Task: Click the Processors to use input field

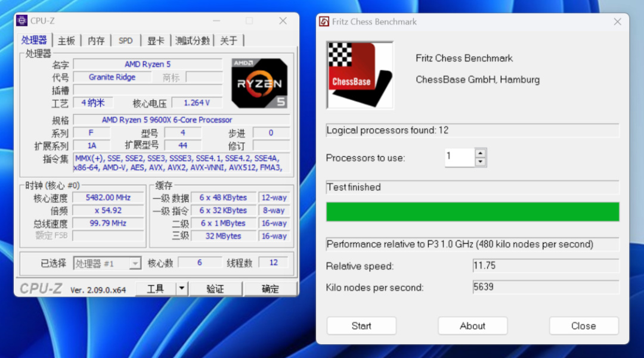Action: coord(460,157)
